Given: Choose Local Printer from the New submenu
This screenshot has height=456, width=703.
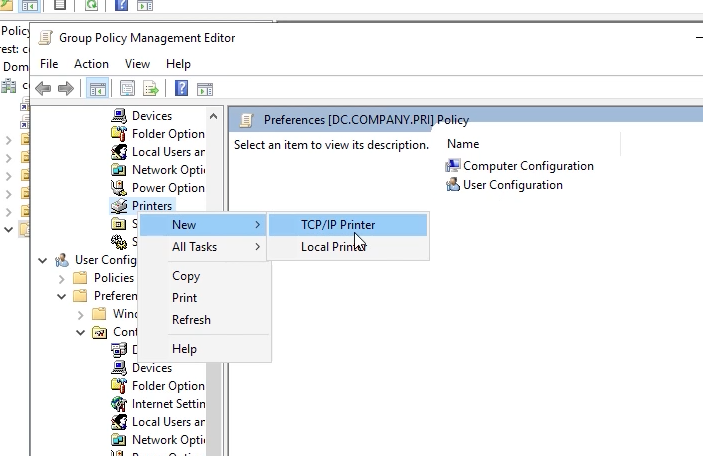Looking at the screenshot, I should coord(334,247).
